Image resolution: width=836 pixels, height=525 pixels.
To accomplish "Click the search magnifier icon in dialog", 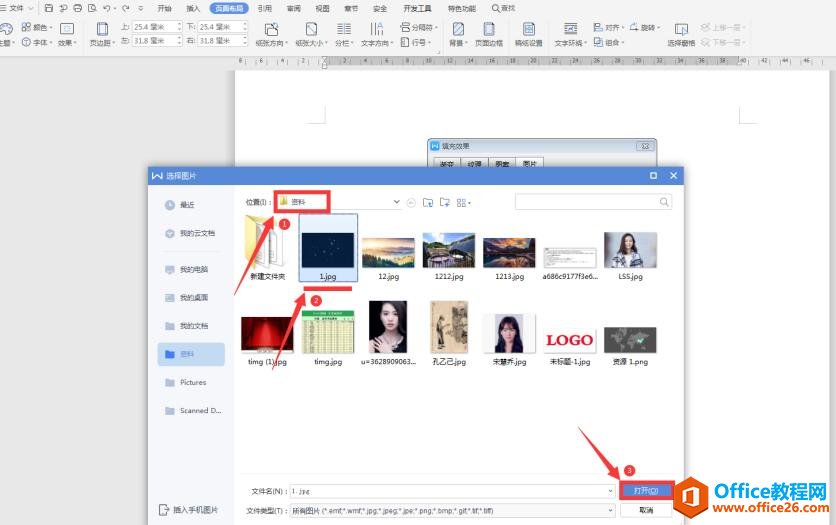I will [x=664, y=202].
